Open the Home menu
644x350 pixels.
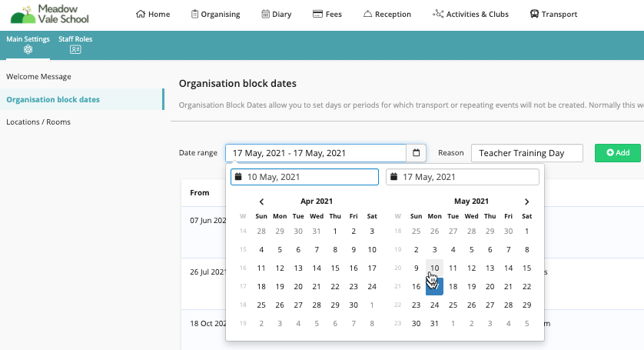(x=153, y=14)
